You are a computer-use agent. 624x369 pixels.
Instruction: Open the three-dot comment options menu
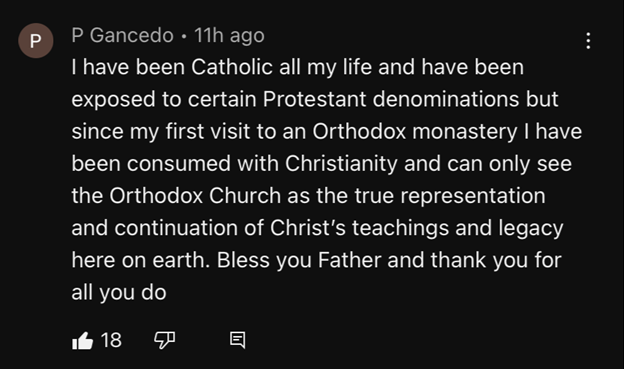[x=588, y=41]
